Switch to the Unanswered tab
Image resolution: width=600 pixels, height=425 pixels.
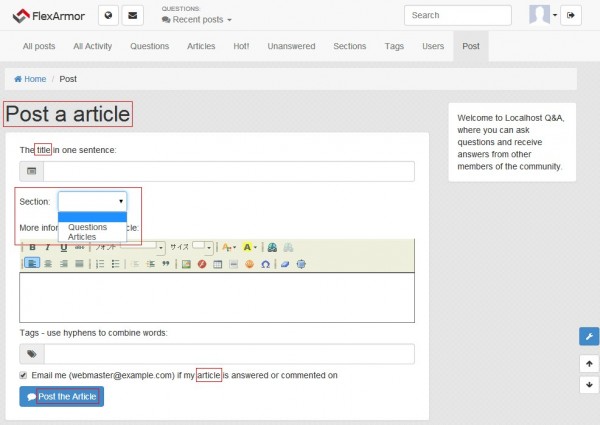click(x=290, y=46)
